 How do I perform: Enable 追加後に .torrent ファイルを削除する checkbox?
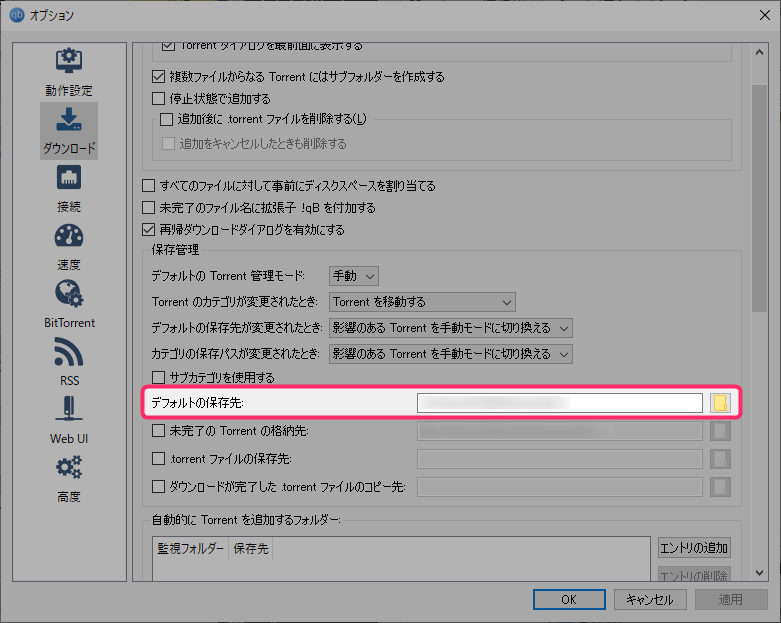(x=166, y=119)
